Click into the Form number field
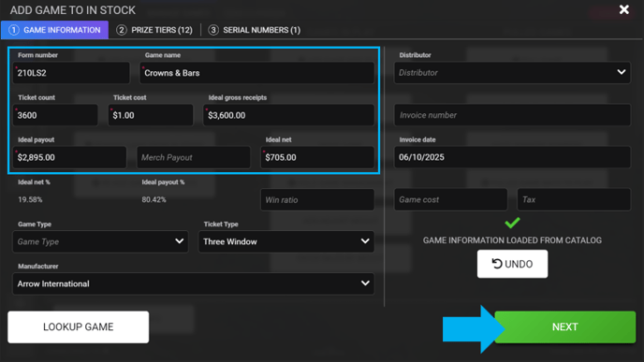The height and width of the screenshot is (362, 644). [x=71, y=73]
